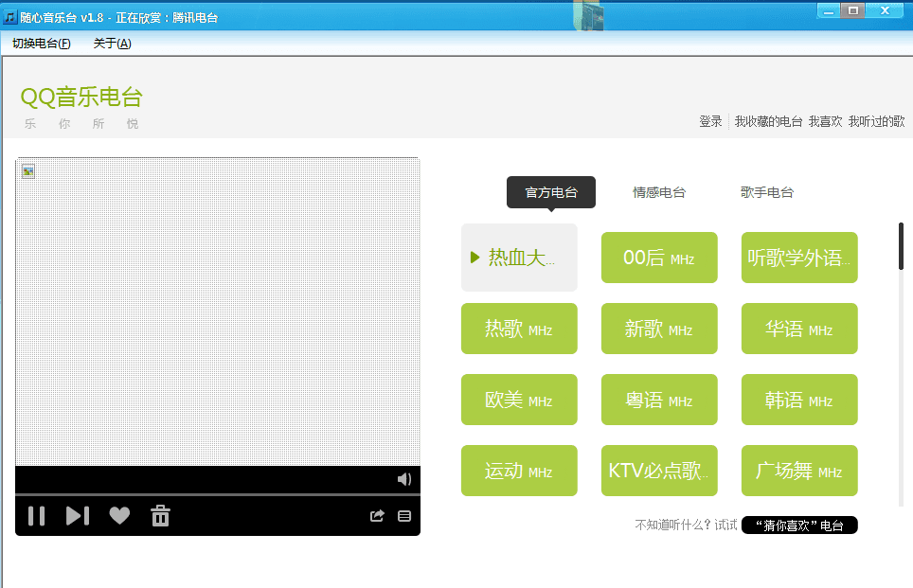This screenshot has width=913, height=588.
Task: Click the QQ音乐电台 logo
Action: (x=81, y=97)
